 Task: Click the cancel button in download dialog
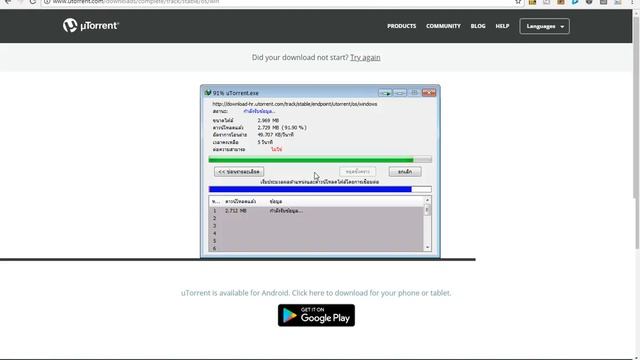pyautogui.click(x=405, y=172)
